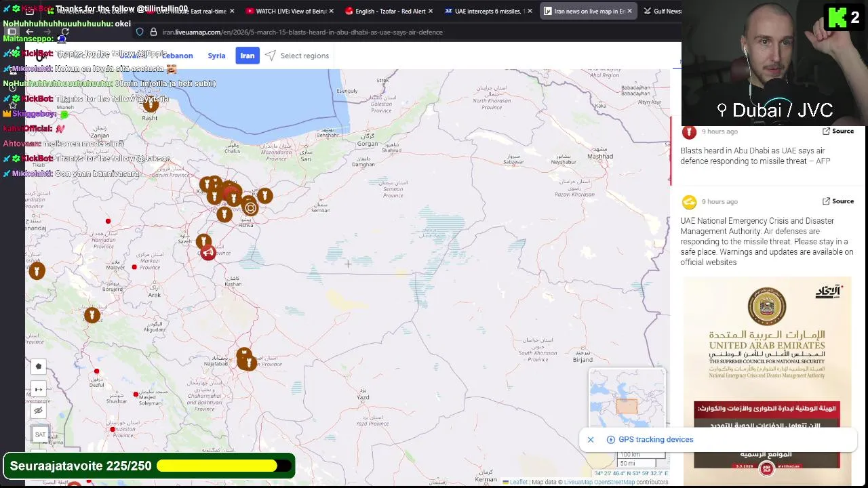
Task: Dismiss the GPS tracking devices banner
Action: point(591,440)
